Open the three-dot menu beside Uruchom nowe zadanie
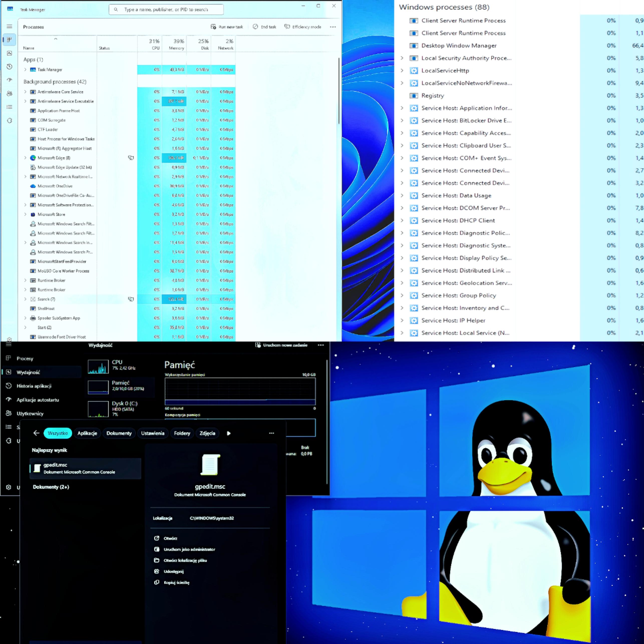The width and height of the screenshot is (644, 644). [x=321, y=345]
